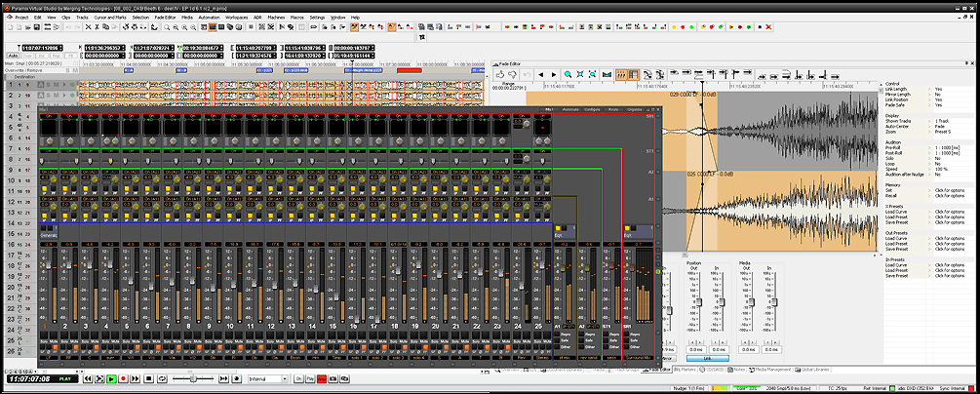Viewport: 980px width, 394px height.
Task: Click the waveform display icon in Fade Editor
Action: (x=607, y=74)
